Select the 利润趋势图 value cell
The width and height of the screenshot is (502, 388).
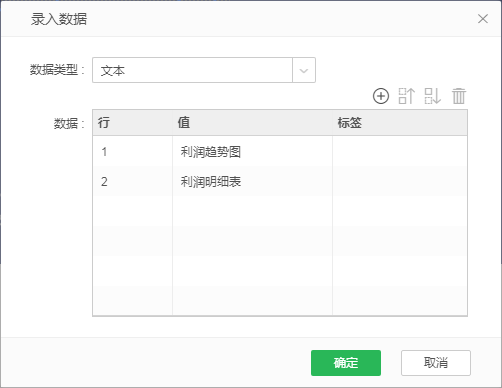click(x=252, y=151)
